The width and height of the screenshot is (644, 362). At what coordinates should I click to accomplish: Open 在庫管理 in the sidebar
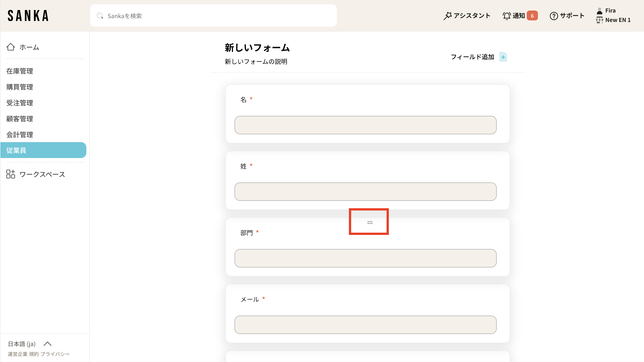pyautogui.click(x=20, y=71)
